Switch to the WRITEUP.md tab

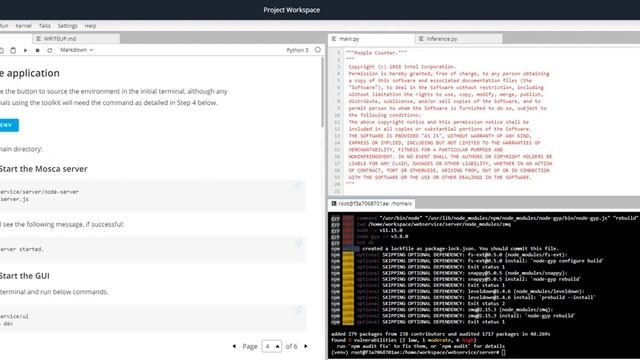(x=76, y=39)
